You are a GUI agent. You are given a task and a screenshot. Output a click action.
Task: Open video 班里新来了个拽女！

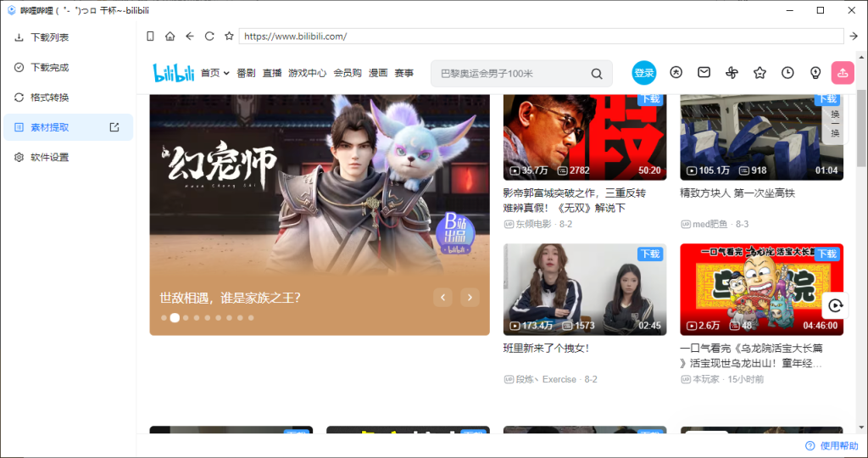coord(547,349)
